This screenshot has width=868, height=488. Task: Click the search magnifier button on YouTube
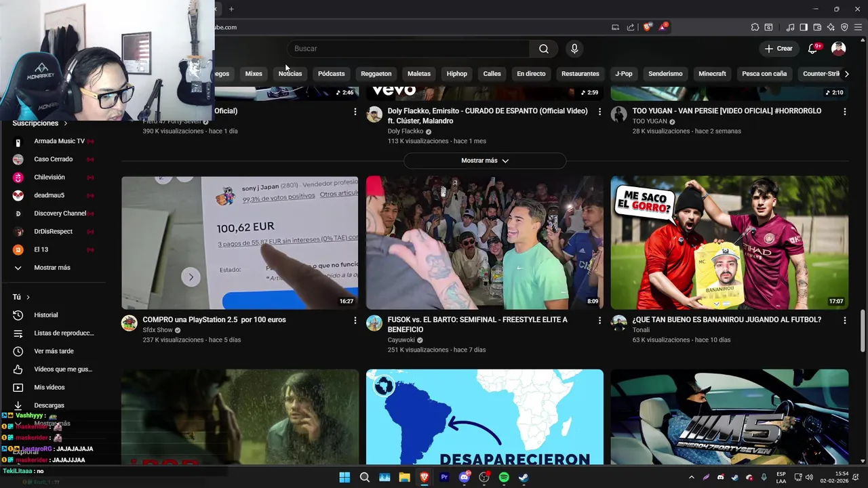point(544,49)
